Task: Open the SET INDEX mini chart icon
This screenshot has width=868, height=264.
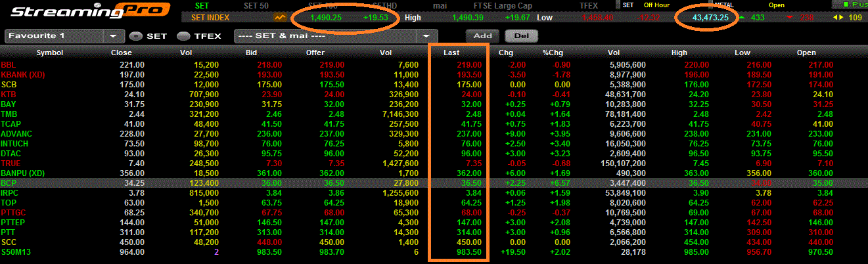Action: (281, 18)
